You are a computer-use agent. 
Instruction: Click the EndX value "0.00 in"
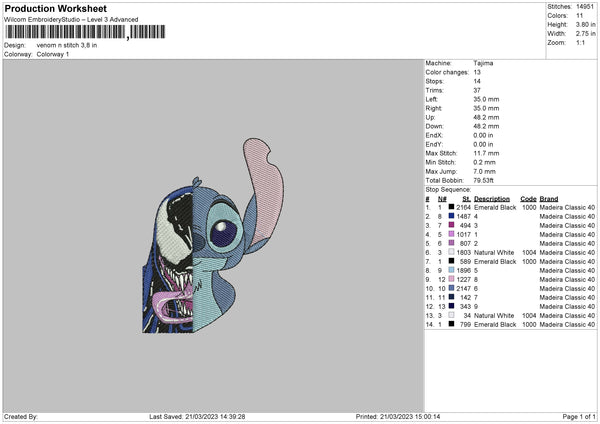click(x=483, y=135)
